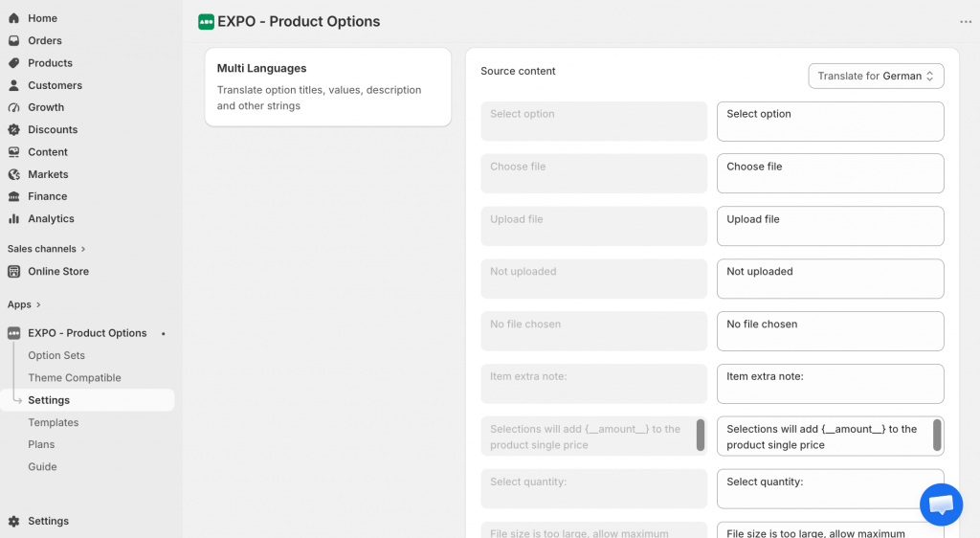Screen dimensions: 980x538
Task: Click the EXPO - Product Options page title
Action: pos(299,22)
